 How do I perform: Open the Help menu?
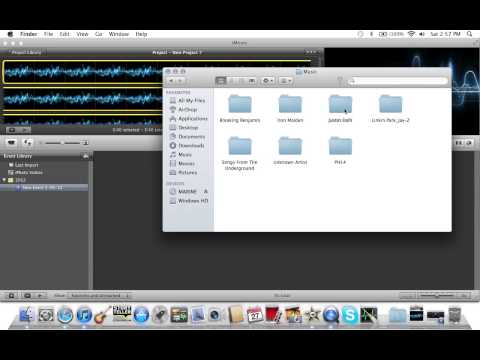(x=141, y=34)
